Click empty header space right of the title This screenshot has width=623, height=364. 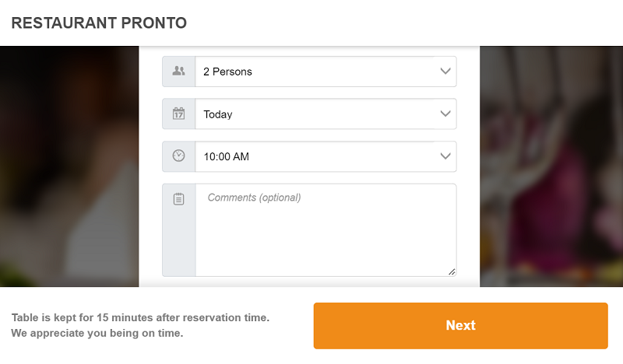405,23
